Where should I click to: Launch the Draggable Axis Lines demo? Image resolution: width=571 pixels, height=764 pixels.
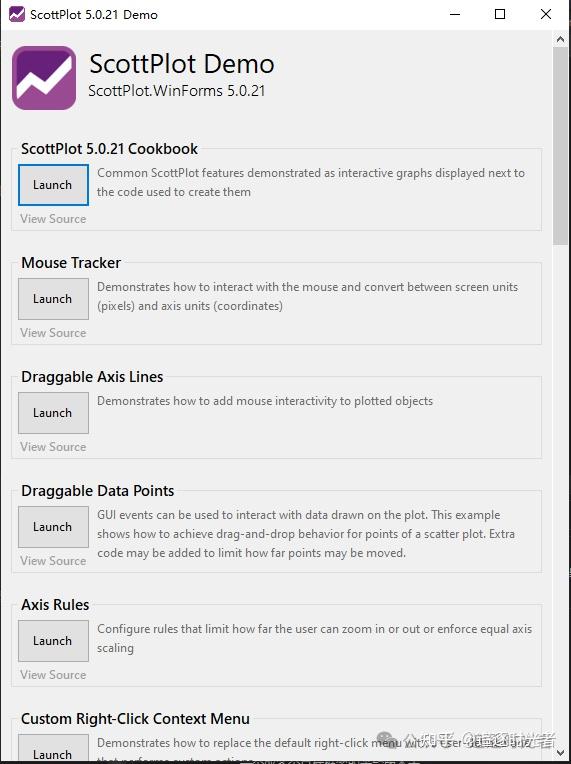pyautogui.click(x=53, y=413)
